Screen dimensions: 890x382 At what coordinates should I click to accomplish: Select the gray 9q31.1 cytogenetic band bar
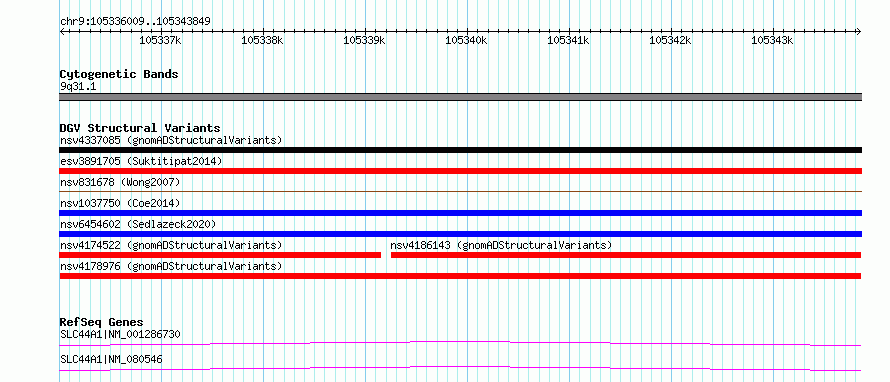[x=461, y=97]
